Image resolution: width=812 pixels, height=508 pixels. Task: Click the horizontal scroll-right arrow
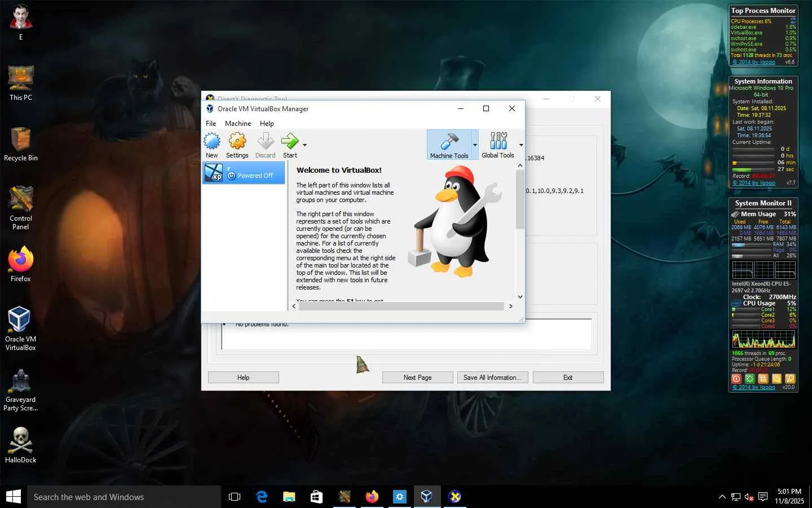point(510,306)
